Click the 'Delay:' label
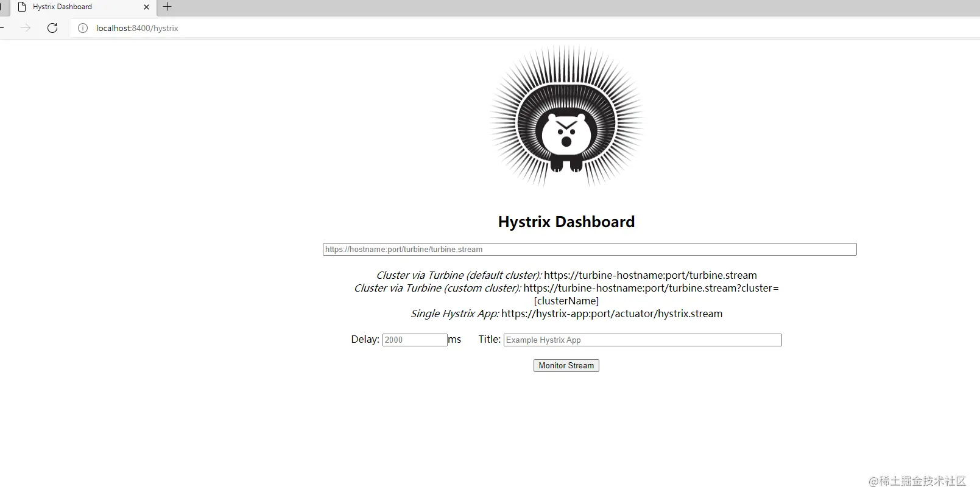Viewport: 980px width, 501px height. [365, 339]
